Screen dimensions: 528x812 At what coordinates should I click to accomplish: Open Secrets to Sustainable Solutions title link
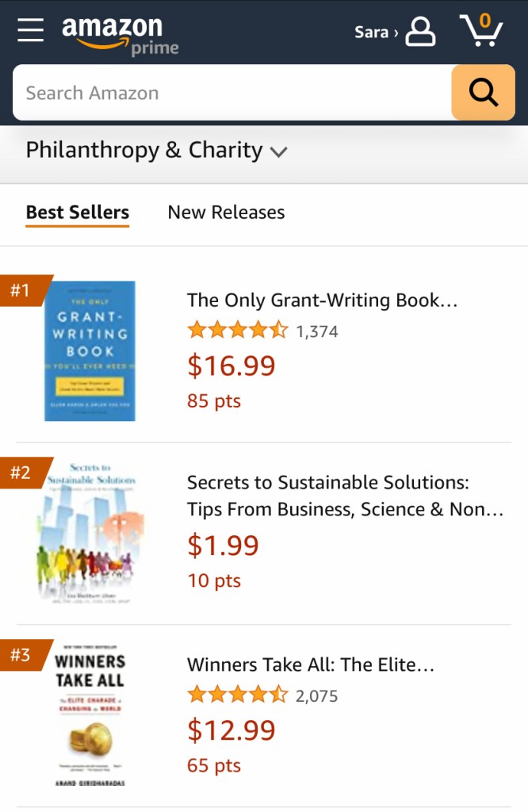[345, 496]
